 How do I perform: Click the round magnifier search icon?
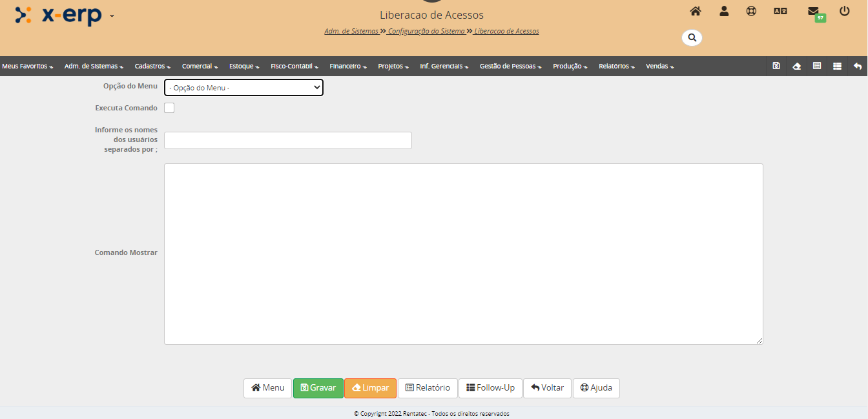[692, 37]
